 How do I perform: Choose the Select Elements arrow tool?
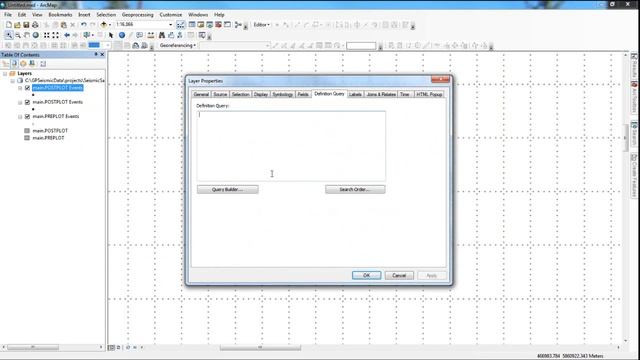(111, 36)
